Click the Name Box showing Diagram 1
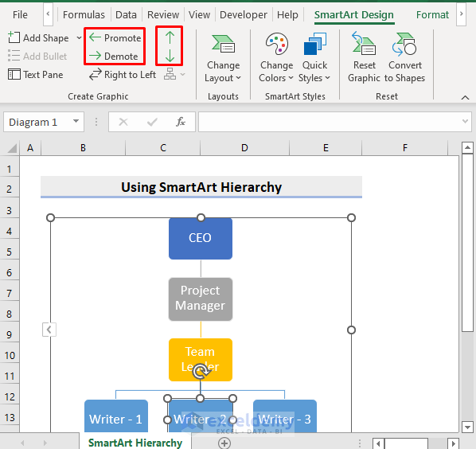Image resolution: width=476 pixels, height=449 pixels. point(37,122)
